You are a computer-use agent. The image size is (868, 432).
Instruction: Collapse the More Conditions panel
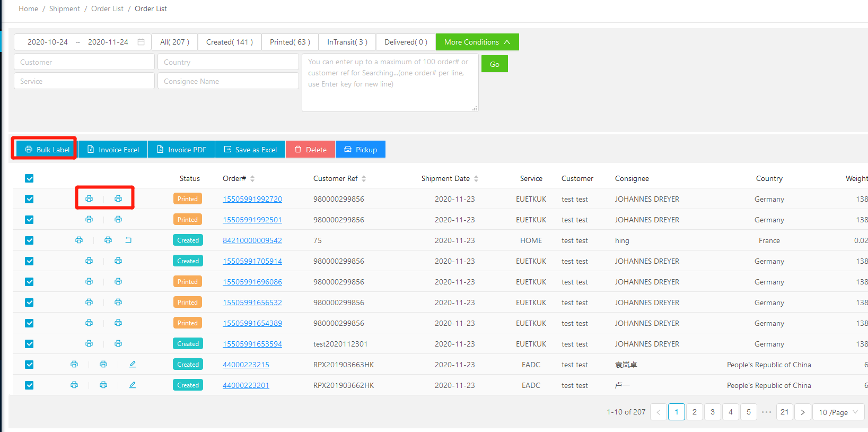(477, 42)
